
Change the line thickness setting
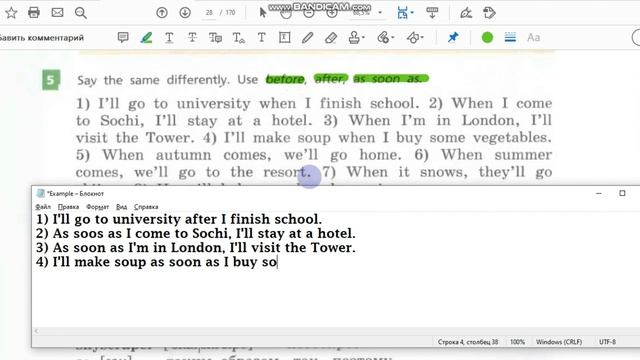pos(510,38)
